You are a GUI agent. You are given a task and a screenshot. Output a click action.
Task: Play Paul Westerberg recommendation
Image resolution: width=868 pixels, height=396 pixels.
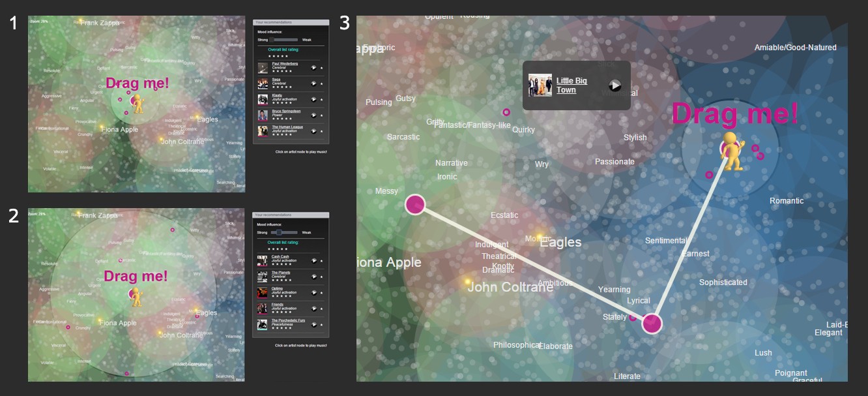pos(313,68)
